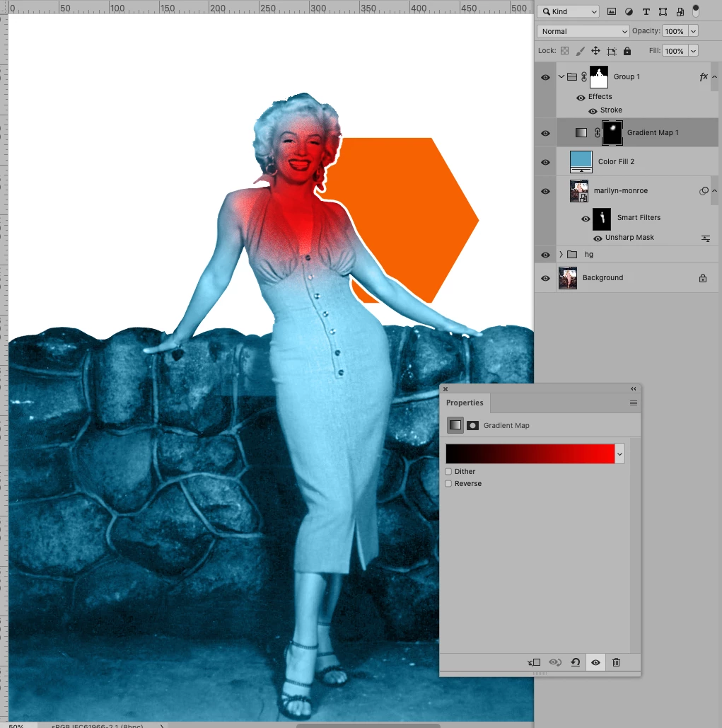Hide the marilyn-monroe layer
Screen dimensions: 722x728
click(546, 191)
